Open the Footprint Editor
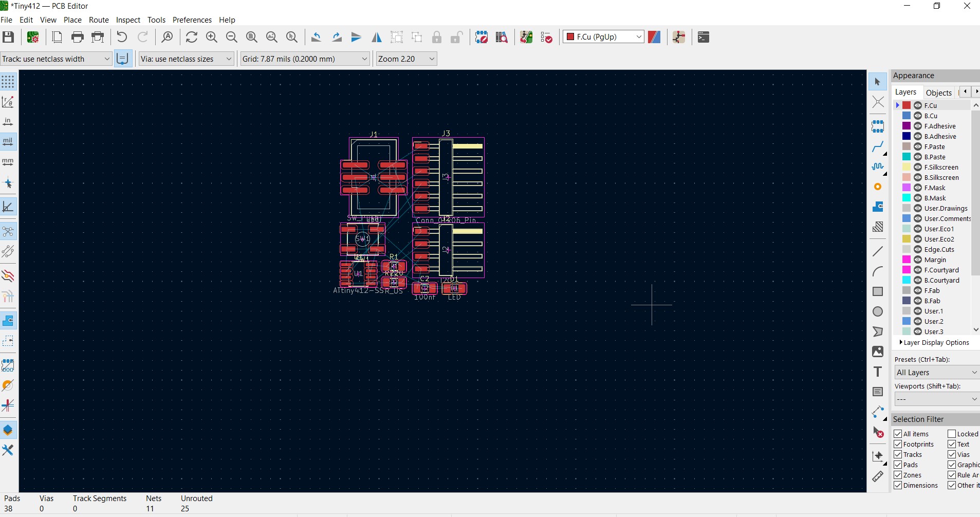This screenshot has width=980, height=517. click(x=482, y=37)
